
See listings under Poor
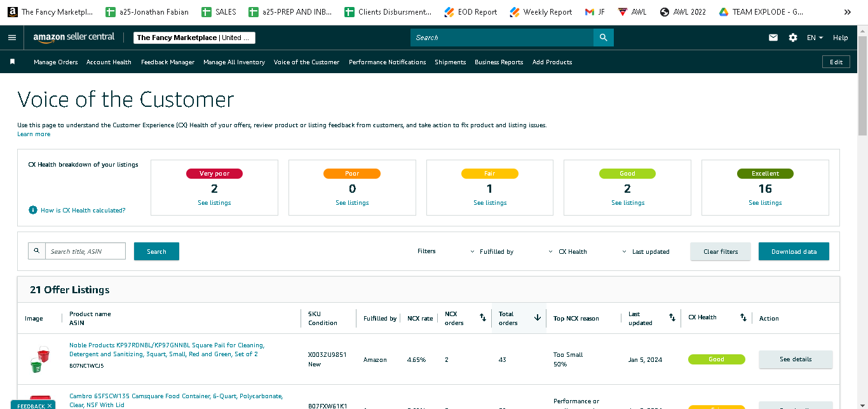click(352, 203)
